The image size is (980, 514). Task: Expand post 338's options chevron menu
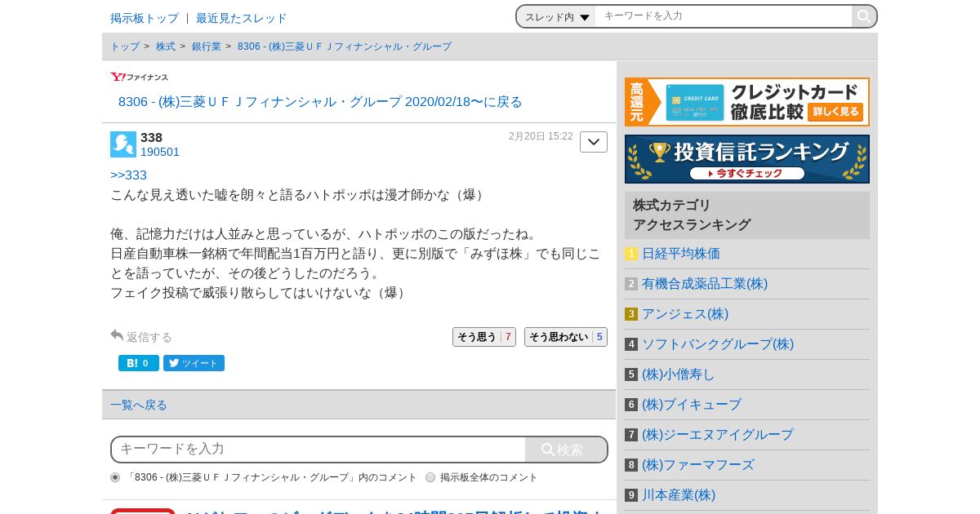coord(594,142)
